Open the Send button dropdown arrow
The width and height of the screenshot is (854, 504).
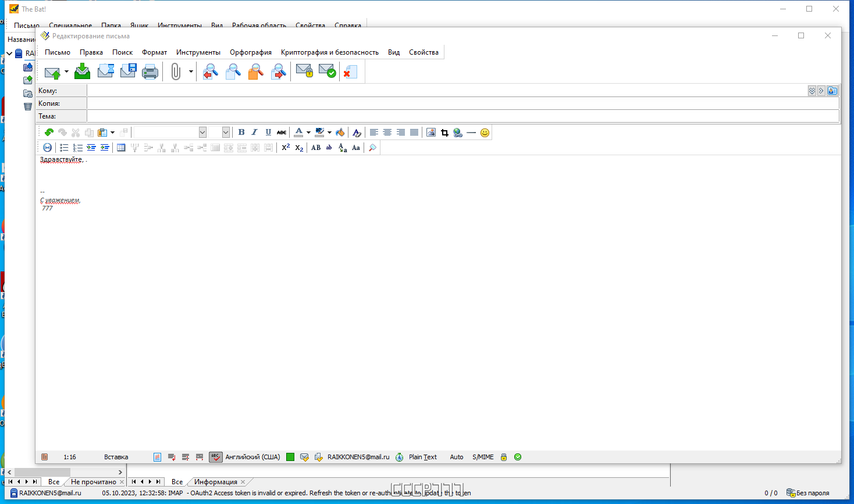click(x=66, y=72)
